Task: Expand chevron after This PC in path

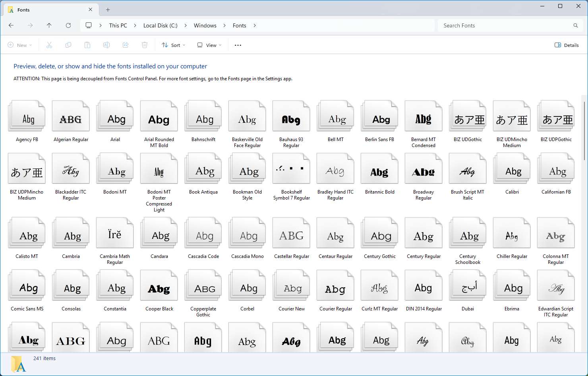Action: click(135, 25)
